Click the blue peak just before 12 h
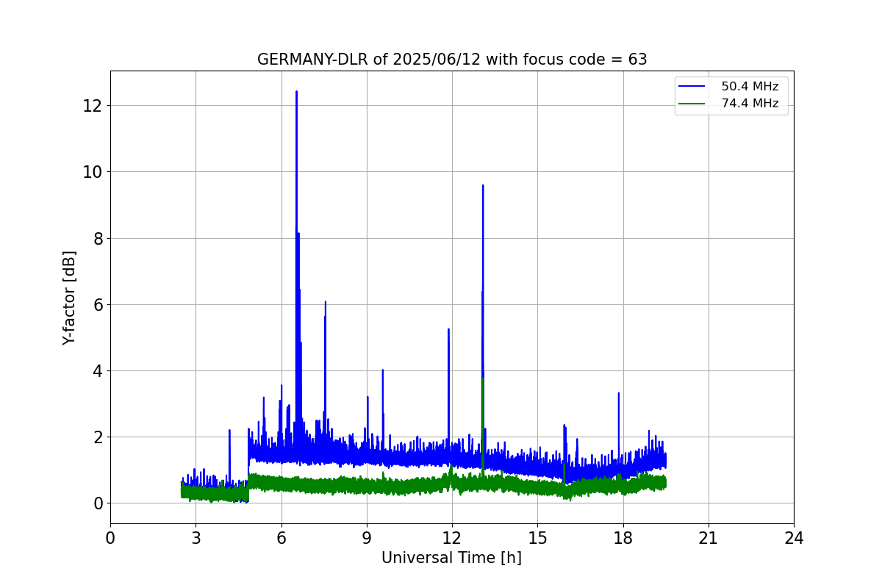 click(x=448, y=330)
